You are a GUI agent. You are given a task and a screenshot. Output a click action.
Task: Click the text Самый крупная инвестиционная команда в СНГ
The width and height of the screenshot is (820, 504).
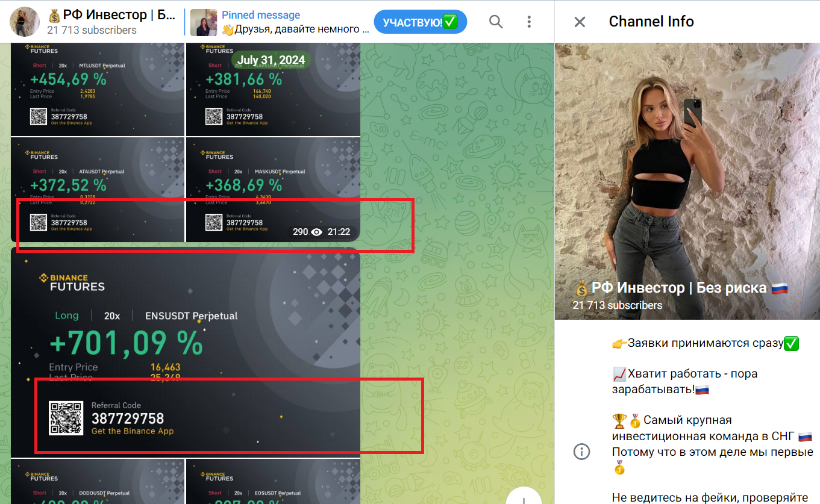712,428
